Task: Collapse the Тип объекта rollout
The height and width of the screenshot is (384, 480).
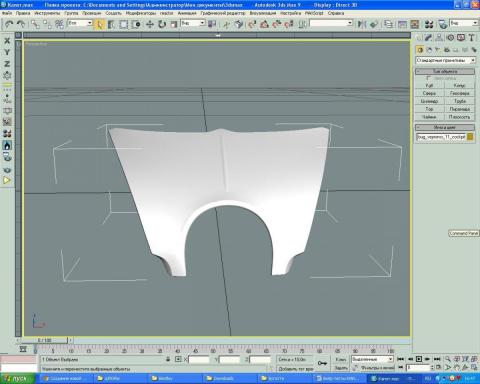Action: coord(445,71)
